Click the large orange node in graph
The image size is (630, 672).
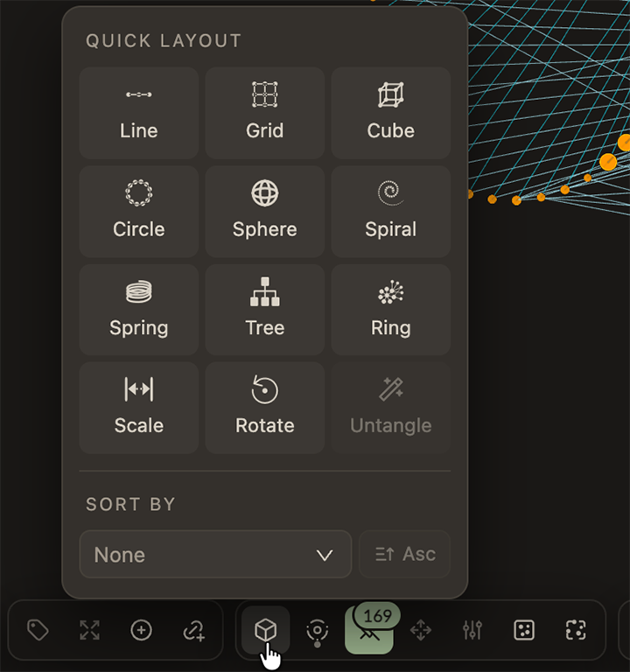608,162
